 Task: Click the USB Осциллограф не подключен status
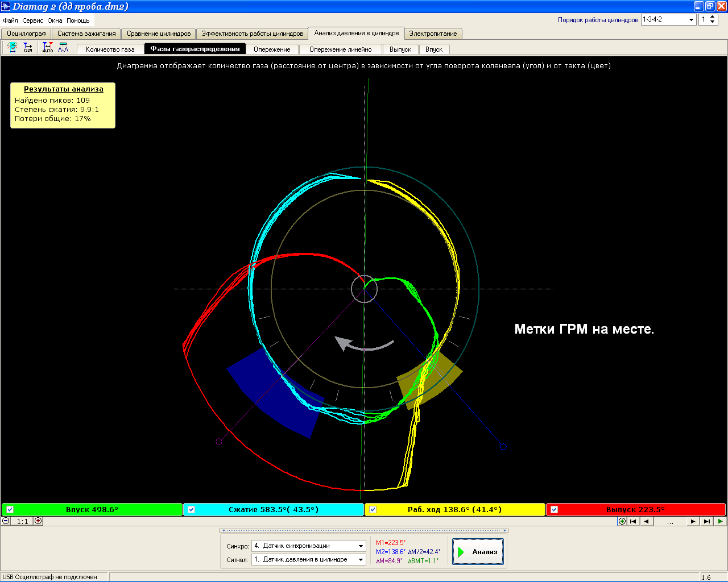pos(50,577)
